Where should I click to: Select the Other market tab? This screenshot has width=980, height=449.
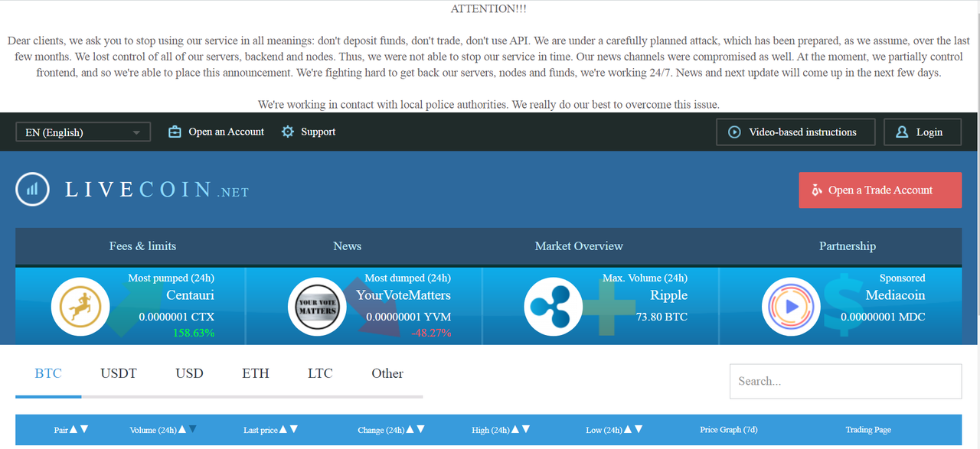point(387,373)
